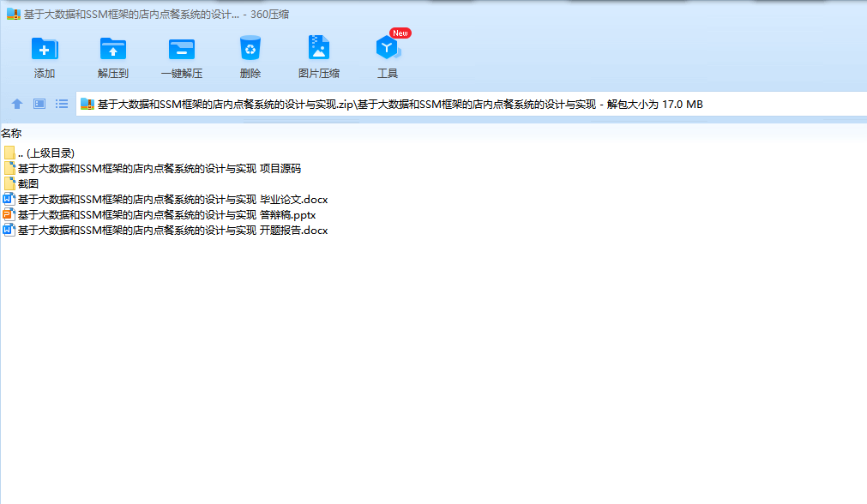Open the 工具 (Tools) icon

387,48
